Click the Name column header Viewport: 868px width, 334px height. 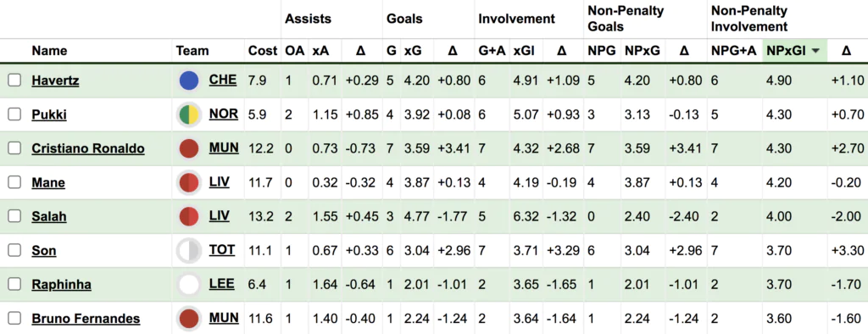(49, 51)
